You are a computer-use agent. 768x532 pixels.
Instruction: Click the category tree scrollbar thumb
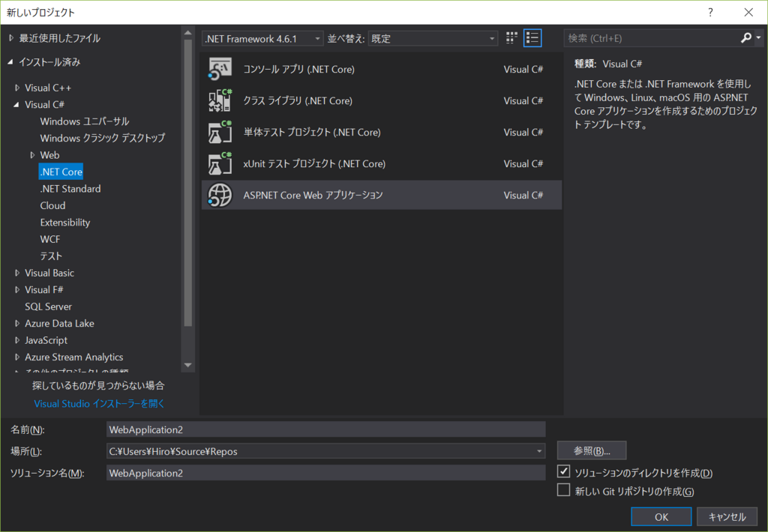pyautogui.click(x=187, y=183)
